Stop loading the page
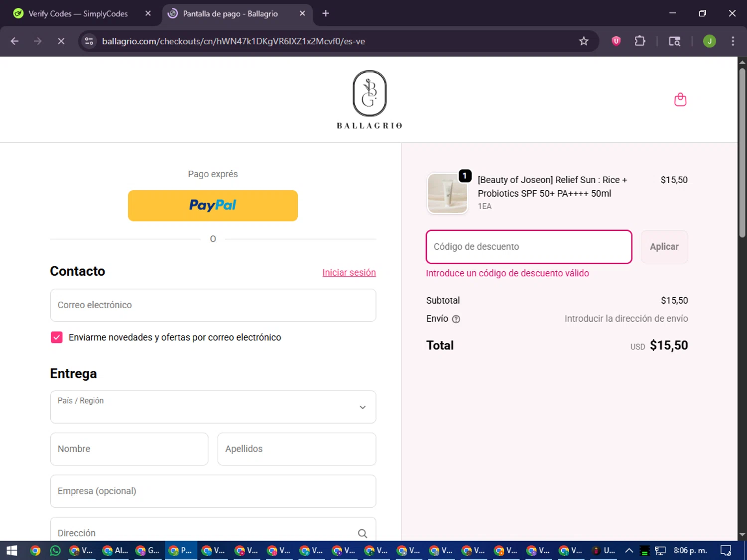The width and height of the screenshot is (747, 560). [61, 41]
